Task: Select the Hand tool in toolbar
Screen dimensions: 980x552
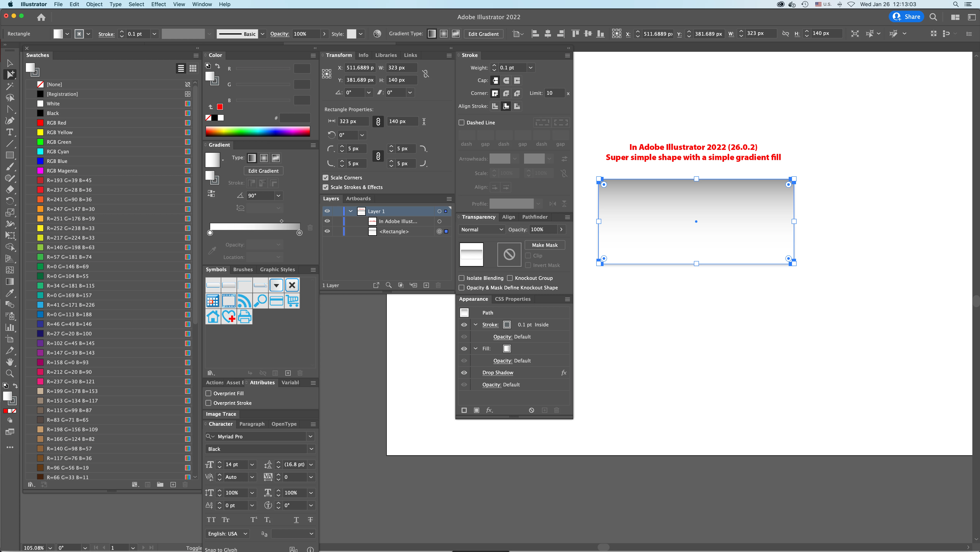Action: (10, 362)
